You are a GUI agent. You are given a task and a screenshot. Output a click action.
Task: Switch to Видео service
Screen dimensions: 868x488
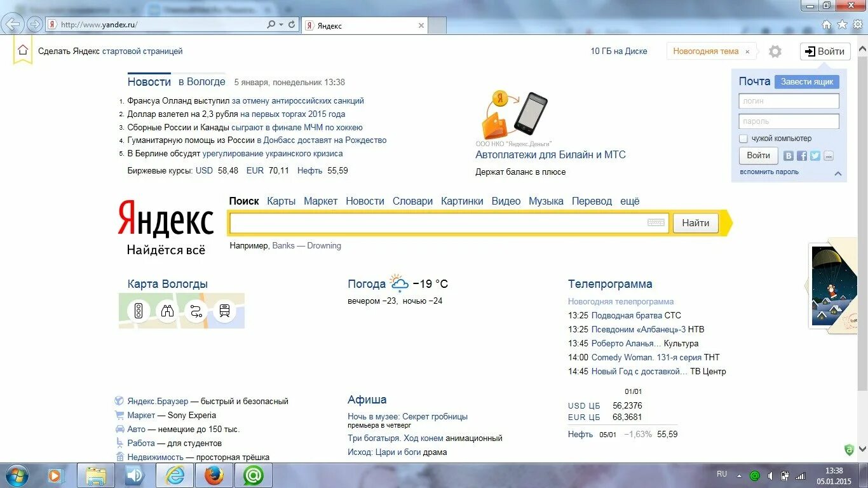coord(506,201)
